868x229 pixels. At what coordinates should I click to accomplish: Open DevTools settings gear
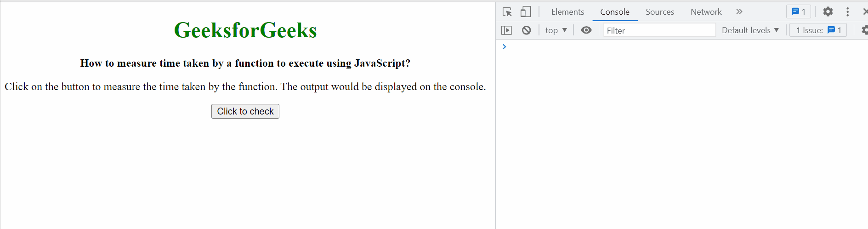click(828, 12)
